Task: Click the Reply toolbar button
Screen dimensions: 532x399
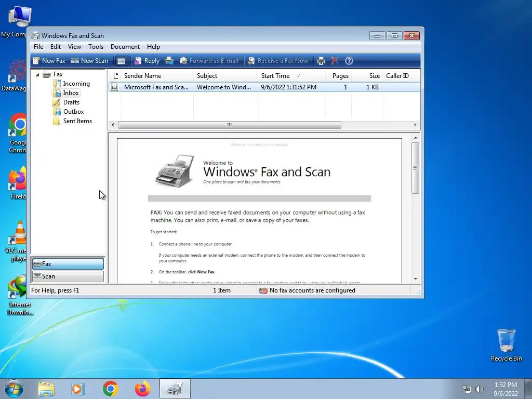Action: click(147, 61)
